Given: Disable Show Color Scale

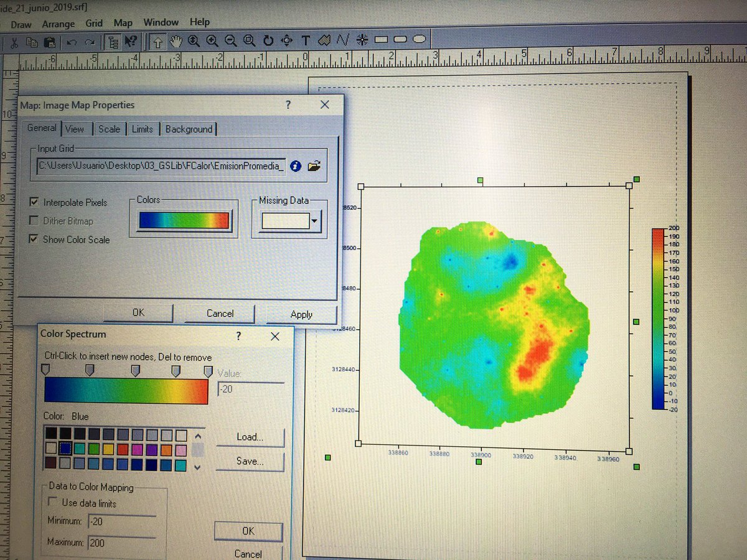Looking at the screenshot, I should (x=34, y=240).
